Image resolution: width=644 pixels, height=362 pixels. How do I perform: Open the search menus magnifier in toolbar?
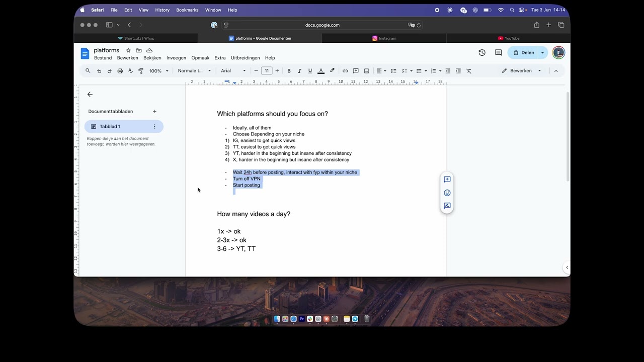coord(88,71)
